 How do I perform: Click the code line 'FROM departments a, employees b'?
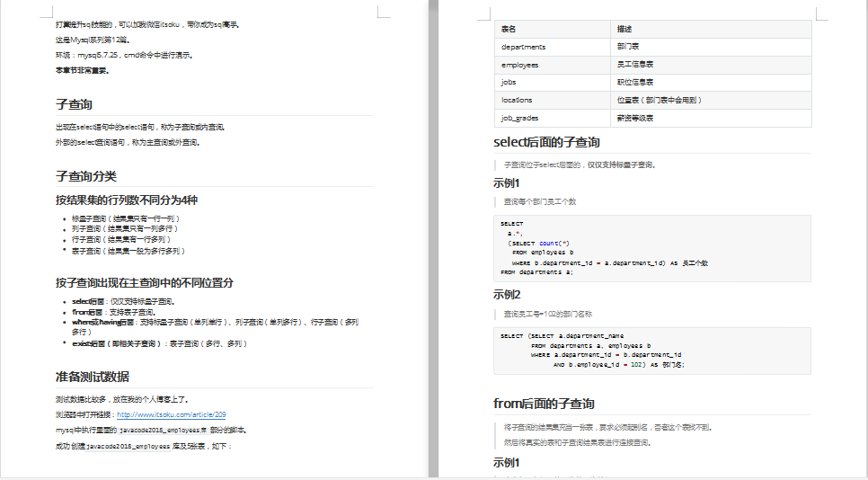pyautogui.click(x=590, y=345)
